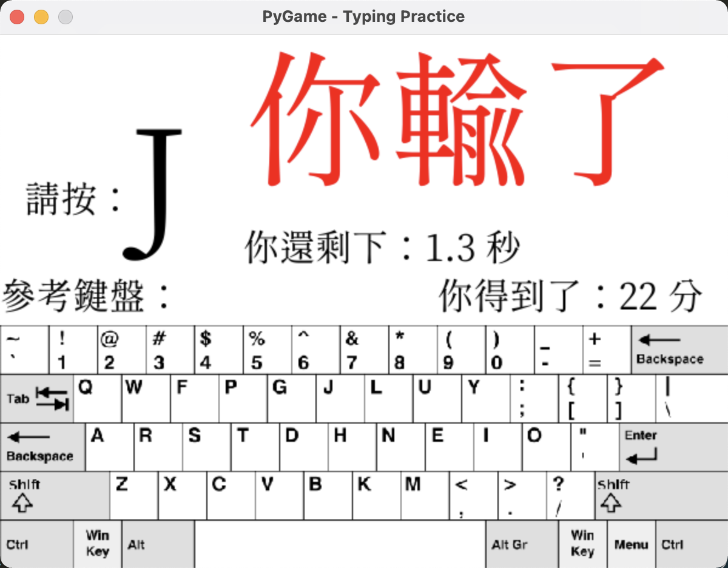Click the E key on reference keyboard
This screenshot has height=568, width=728.
coord(450,447)
